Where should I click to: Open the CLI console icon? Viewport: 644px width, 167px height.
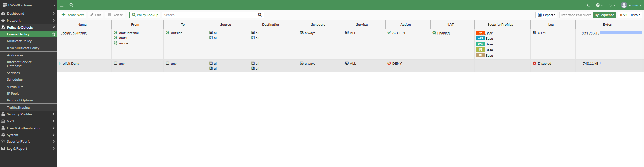[x=588, y=5]
